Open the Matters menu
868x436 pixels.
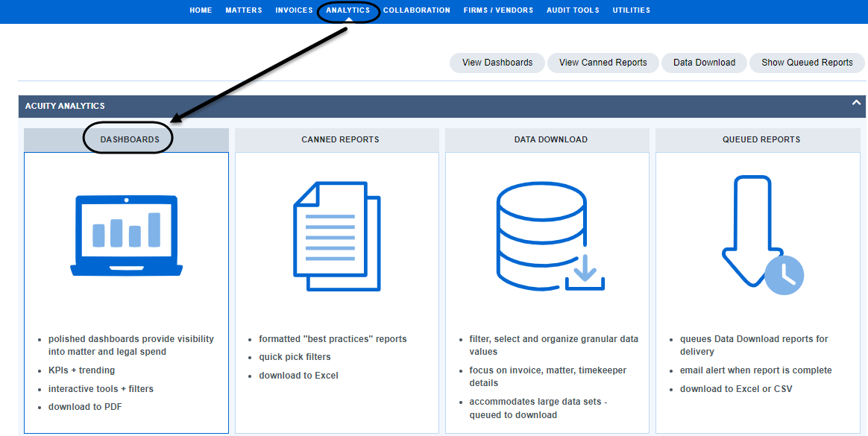click(244, 10)
